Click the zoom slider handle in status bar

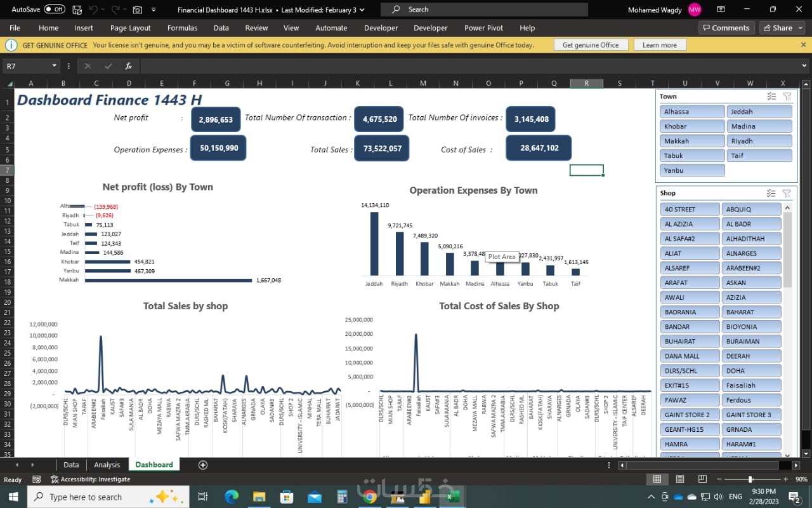point(750,479)
